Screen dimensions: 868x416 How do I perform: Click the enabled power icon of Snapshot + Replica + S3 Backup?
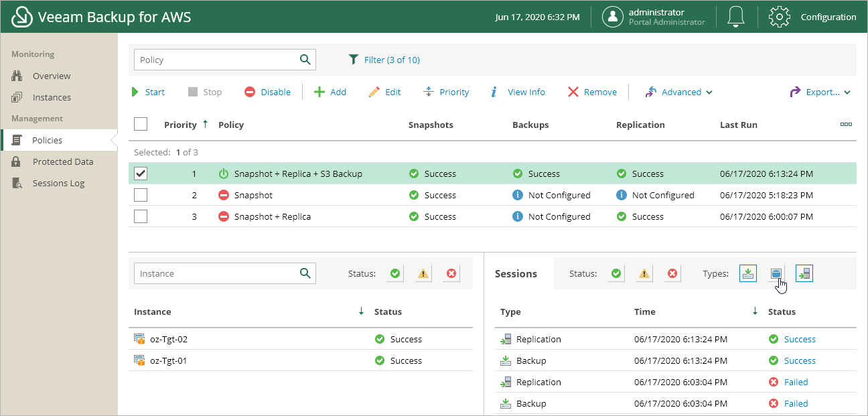pyautogui.click(x=224, y=174)
